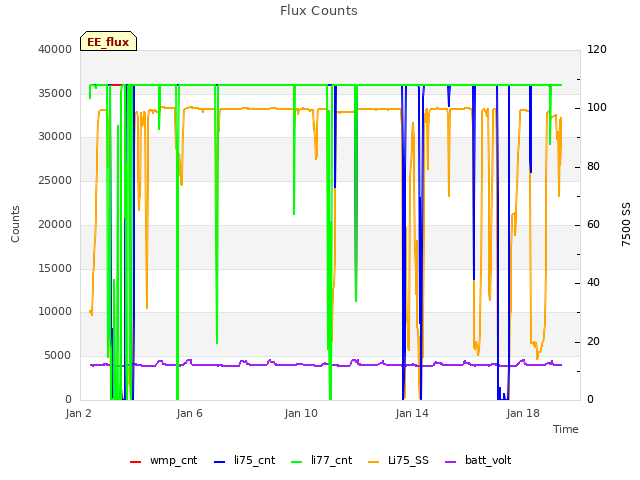
Task: Click the 20000 left axis label
Action: point(55,224)
